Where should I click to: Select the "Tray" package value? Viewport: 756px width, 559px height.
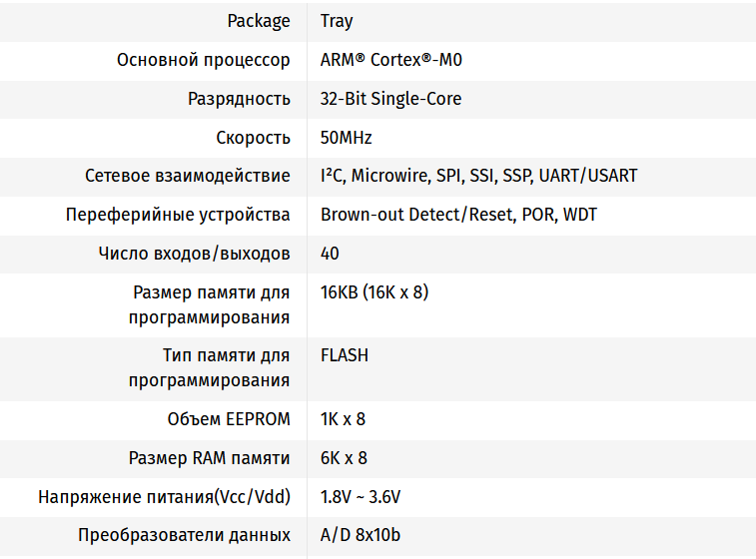[337, 21]
